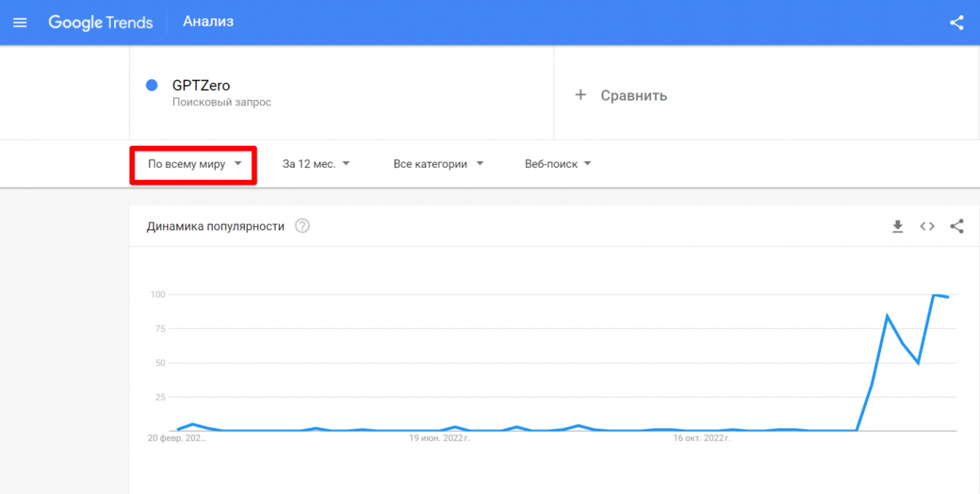Image resolution: width=980 pixels, height=494 pixels.
Task: Open help for Динамика популярности
Action: [x=302, y=226]
